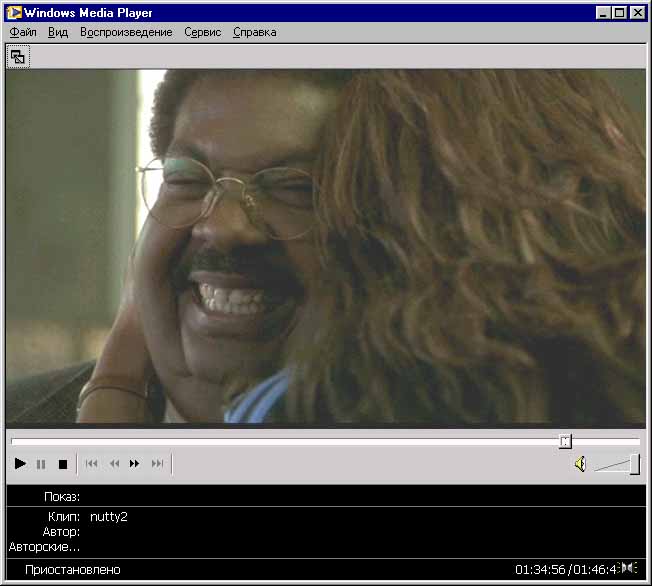Image resolution: width=652 pixels, height=586 pixels.
Task: Click the 01:34:56 elapsed time display
Action: 541,569
